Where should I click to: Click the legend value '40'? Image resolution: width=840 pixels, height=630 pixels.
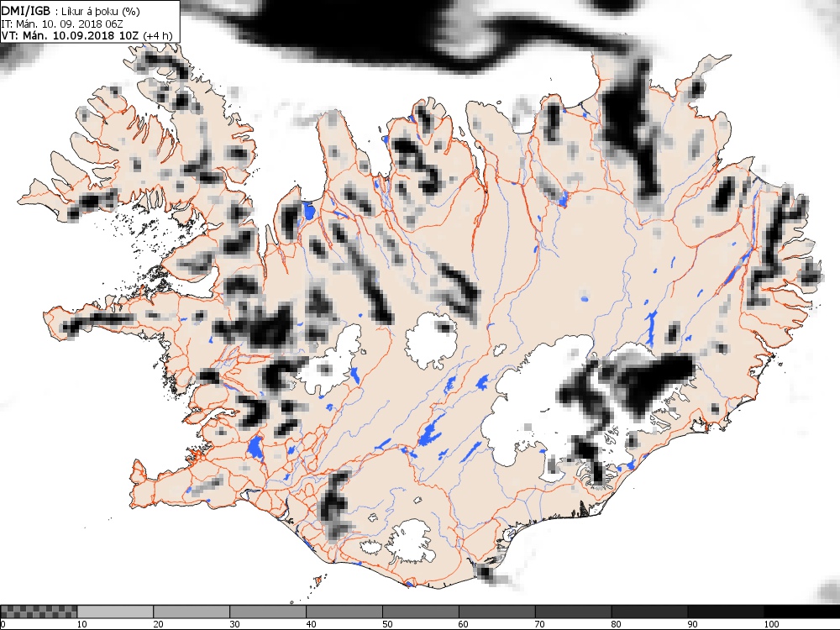pyautogui.click(x=312, y=624)
